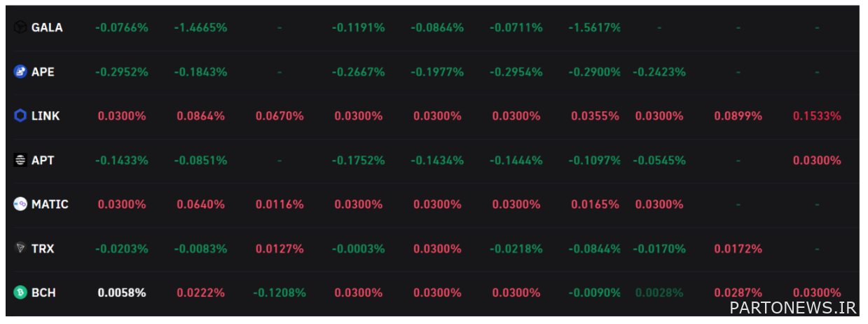Open the GALA symbol name
The height and width of the screenshot is (324, 868).
tap(47, 27)
